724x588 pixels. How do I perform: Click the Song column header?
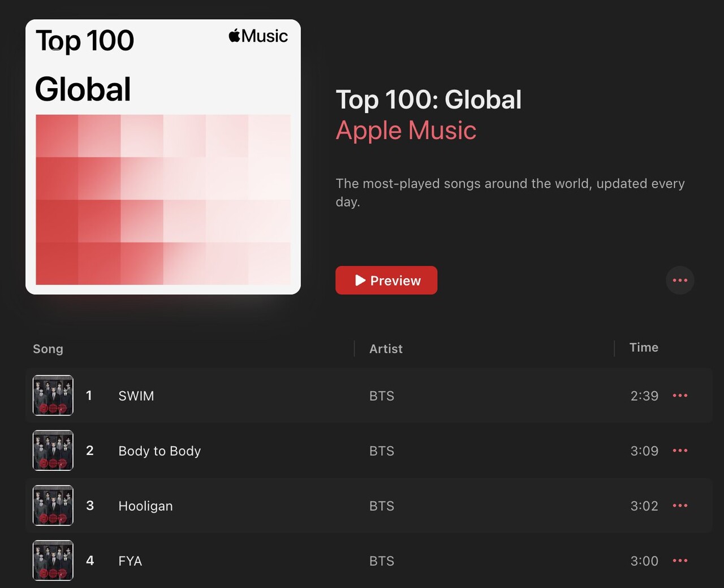[x=48, y=349]
